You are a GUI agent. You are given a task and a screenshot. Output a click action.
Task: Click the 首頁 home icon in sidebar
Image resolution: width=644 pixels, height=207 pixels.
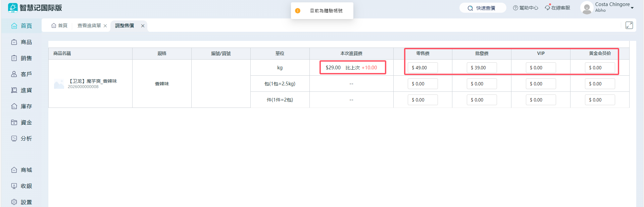[x=14, y=26]
